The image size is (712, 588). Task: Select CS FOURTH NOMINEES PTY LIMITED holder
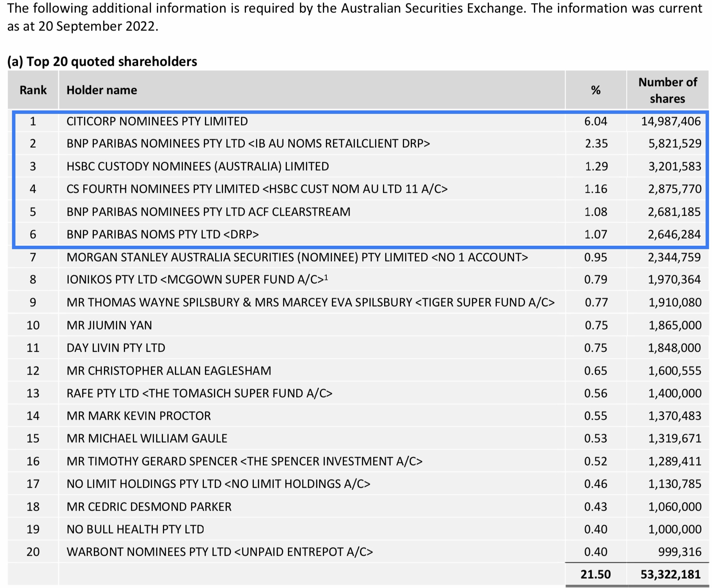257,189
